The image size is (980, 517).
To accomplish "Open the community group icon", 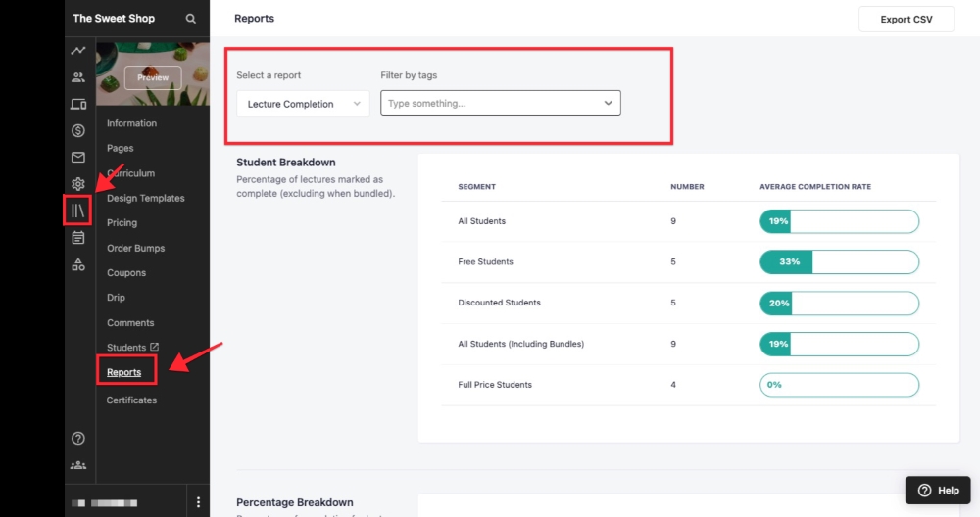I will pyautogui.click(x=78, y=465).
